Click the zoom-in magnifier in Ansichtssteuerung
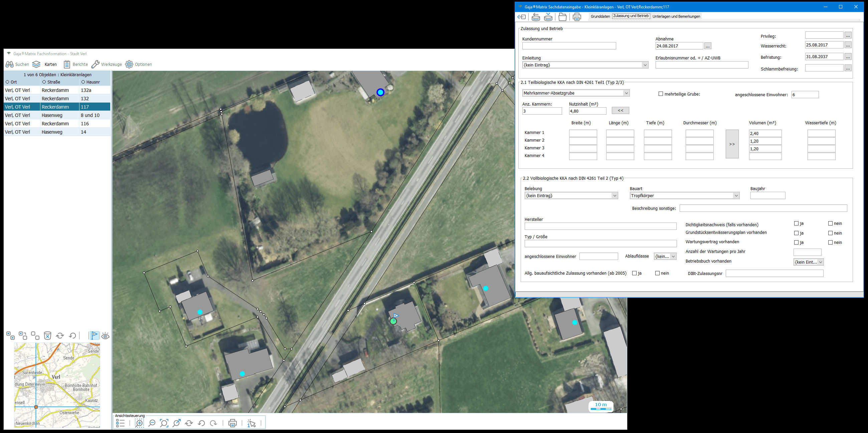The image size is (868, 433). [x=139, y=423]
